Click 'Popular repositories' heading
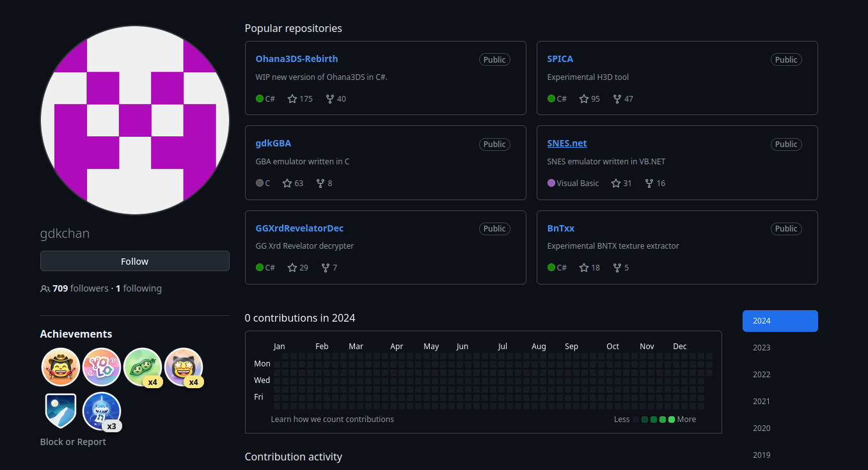The width and height of the screenshot is (868, 470). click(294, 28)
